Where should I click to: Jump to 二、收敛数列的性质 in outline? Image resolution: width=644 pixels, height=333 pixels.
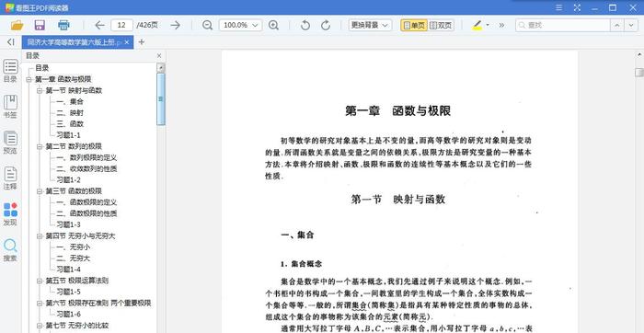pyautogui.click(x=86, y=168)
